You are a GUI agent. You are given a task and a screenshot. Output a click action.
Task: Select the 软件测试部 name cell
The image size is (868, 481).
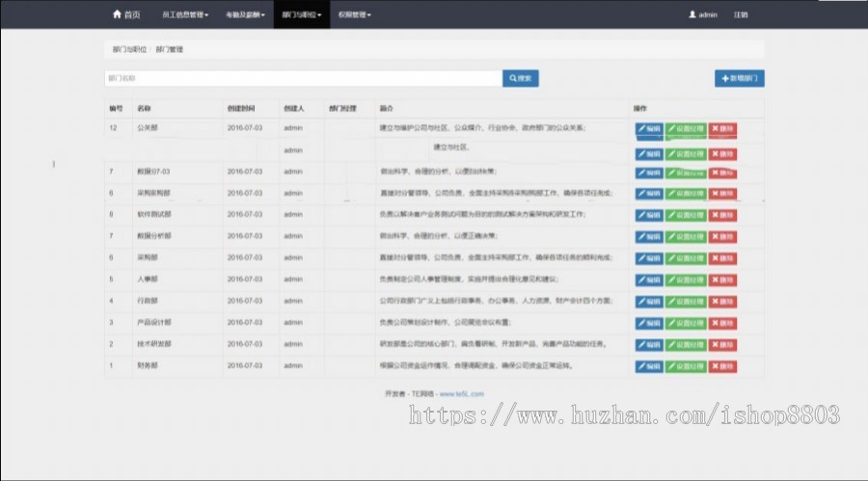(x=154, y=214)
